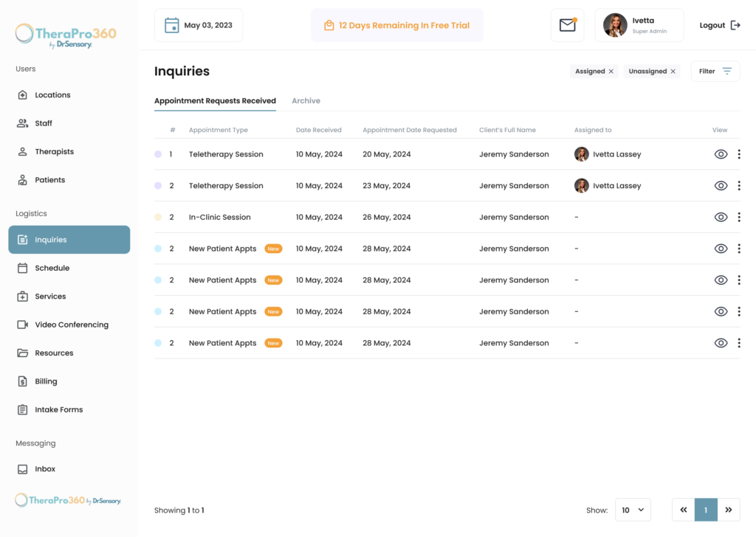Click the Date Received column header
Viewport: 756px width, 537px height.
pyautogui.click(x=319, y=130)
